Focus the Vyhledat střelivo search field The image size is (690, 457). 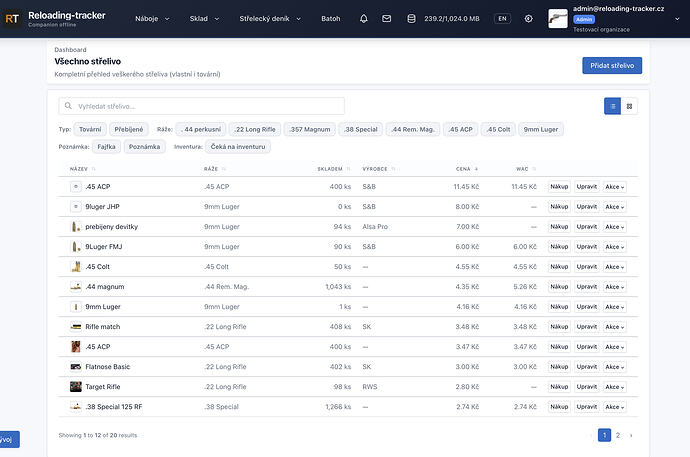click(202, 106)
